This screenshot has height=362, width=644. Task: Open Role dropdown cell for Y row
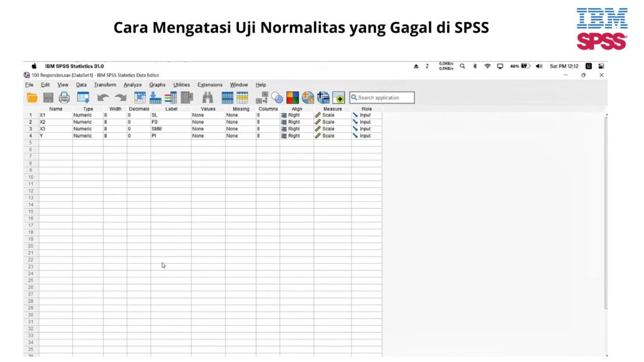click(367, 136)
